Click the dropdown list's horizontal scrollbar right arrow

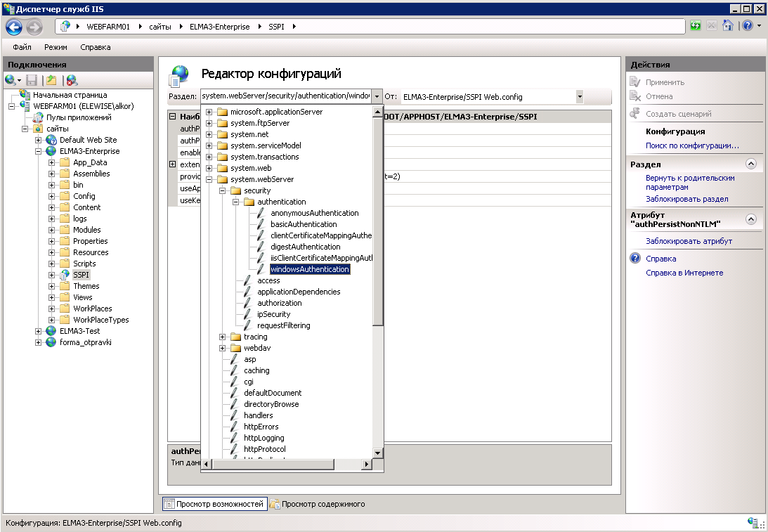coord(366,465)
